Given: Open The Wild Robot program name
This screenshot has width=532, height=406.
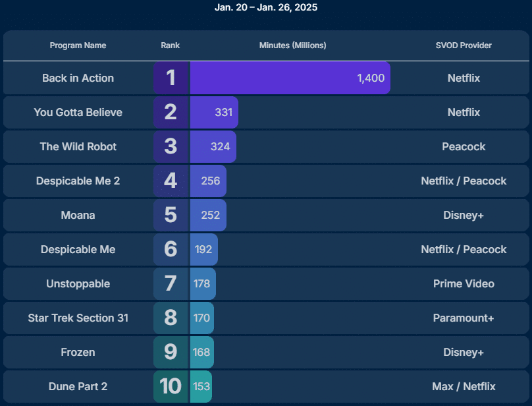Looking at the screenshot, I should pos(78,146).
